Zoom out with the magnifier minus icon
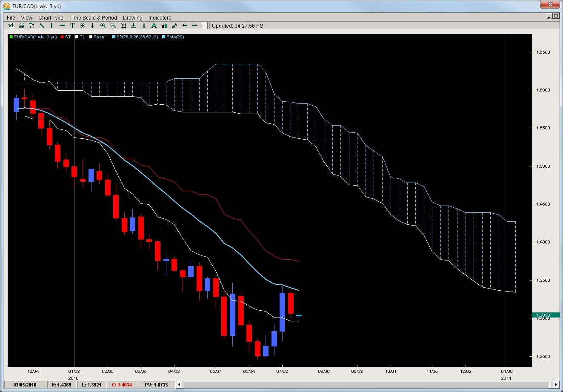 113,26
